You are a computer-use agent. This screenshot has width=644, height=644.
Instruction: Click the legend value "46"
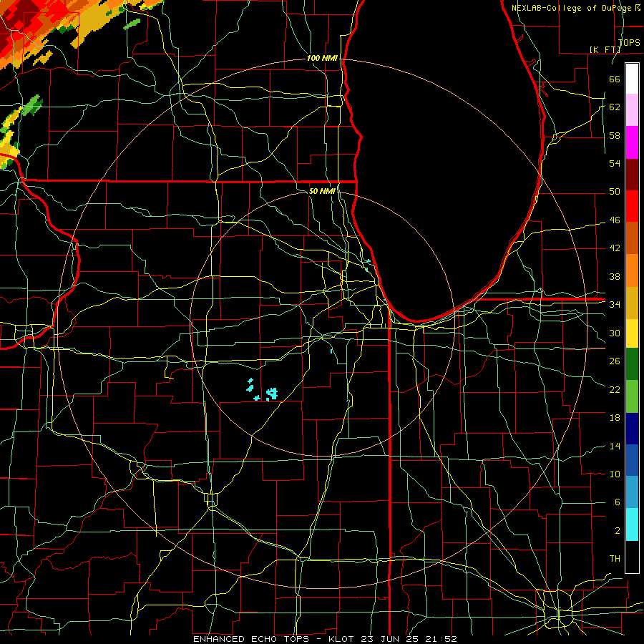[x=615, y=220]
